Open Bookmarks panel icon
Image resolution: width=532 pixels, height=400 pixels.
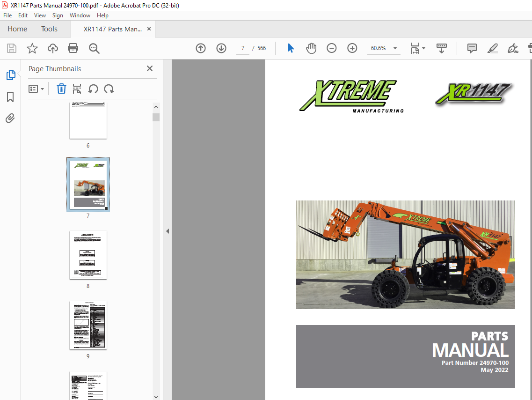(x=10, y=97)
